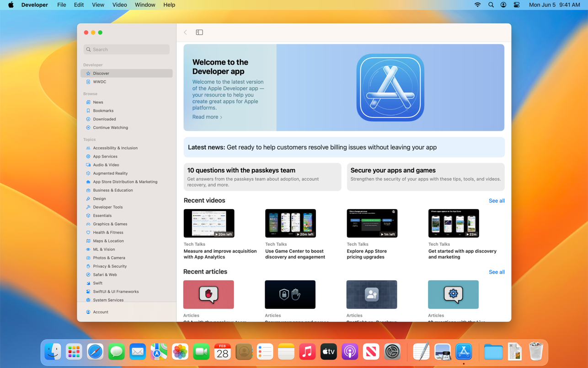The image size is (588, 368).
Task: Open the Secure your apps and games card
Action: point(426,177)
